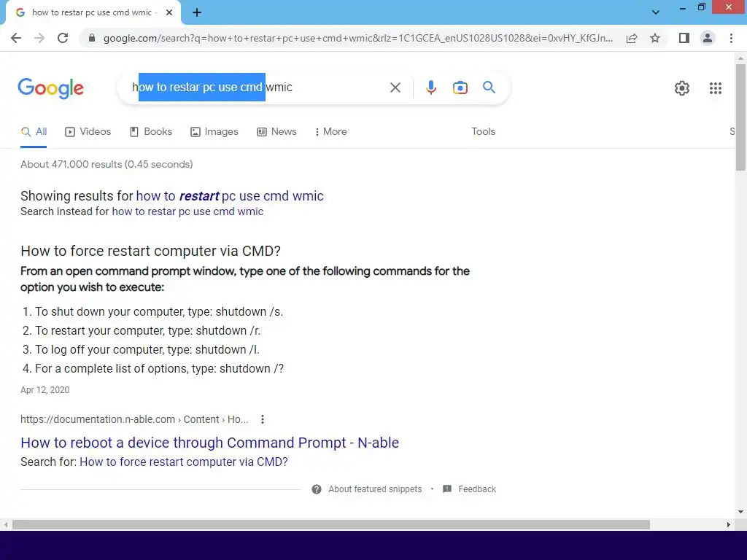Switch to the News tab
The height and width of the screenshot is (560, 747).
tap(276, 132)
